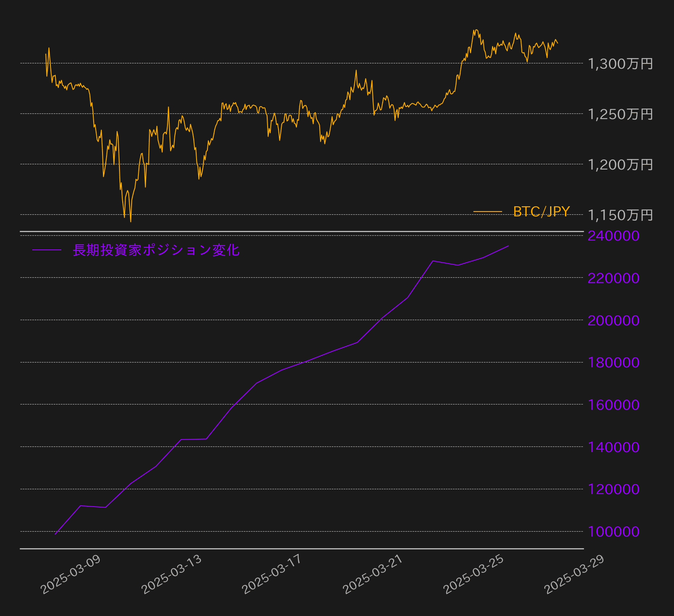Click the 240000 position axis label
Image resolution: width=674 pixels, height=616 pixels.
pyautogui.click(x=613, y=236)
